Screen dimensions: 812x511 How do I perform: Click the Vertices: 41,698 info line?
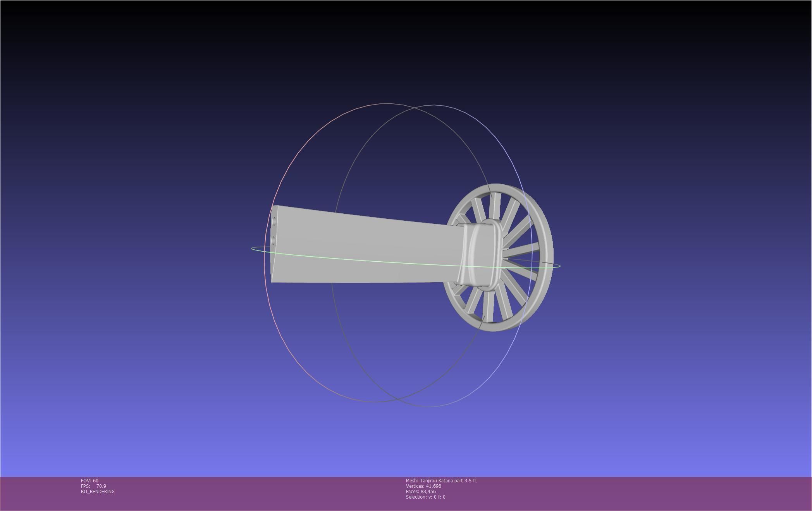pyautogui.click(x=423, y=486)
